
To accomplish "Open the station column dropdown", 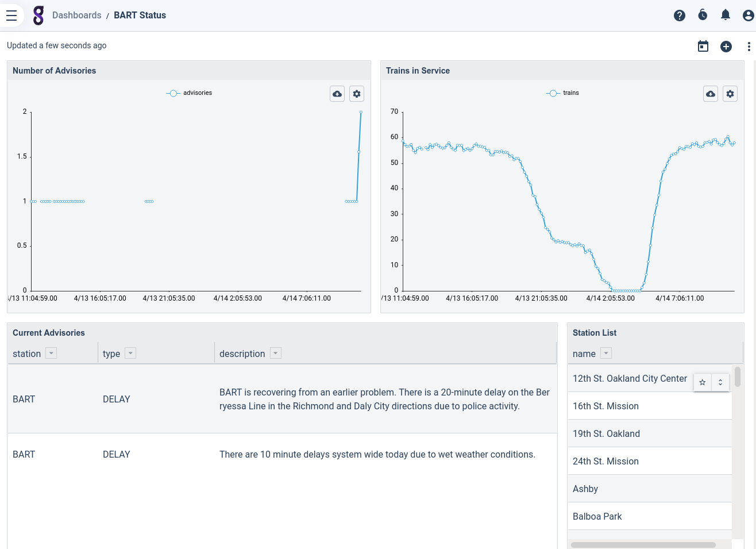I will coord(51,353).
